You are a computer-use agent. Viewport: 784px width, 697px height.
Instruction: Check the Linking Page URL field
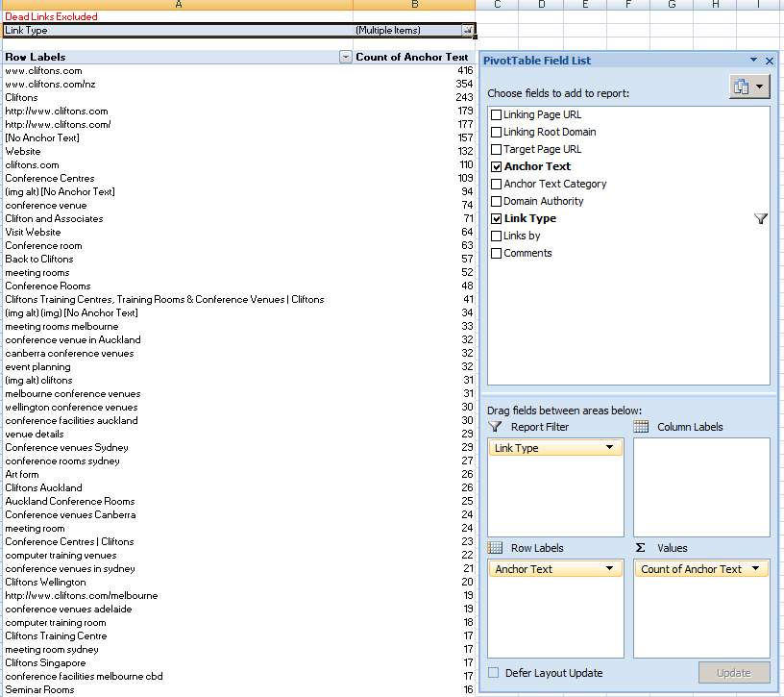[x=496, y=115]
